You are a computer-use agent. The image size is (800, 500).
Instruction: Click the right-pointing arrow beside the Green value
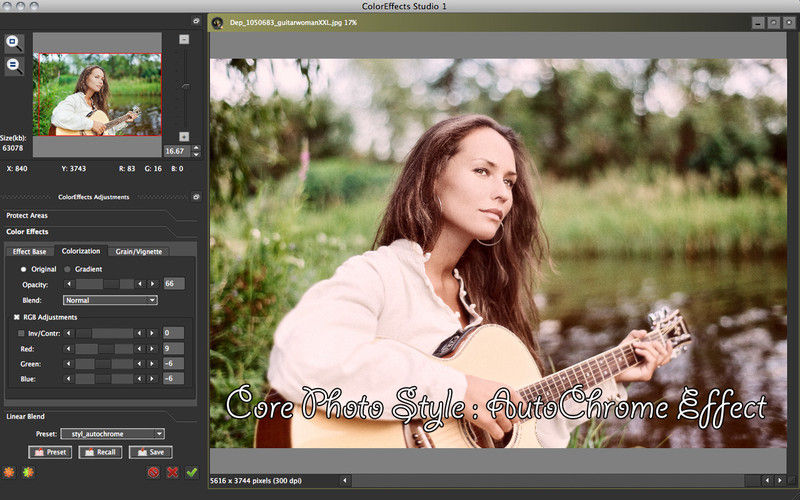(x=152, y=364)
